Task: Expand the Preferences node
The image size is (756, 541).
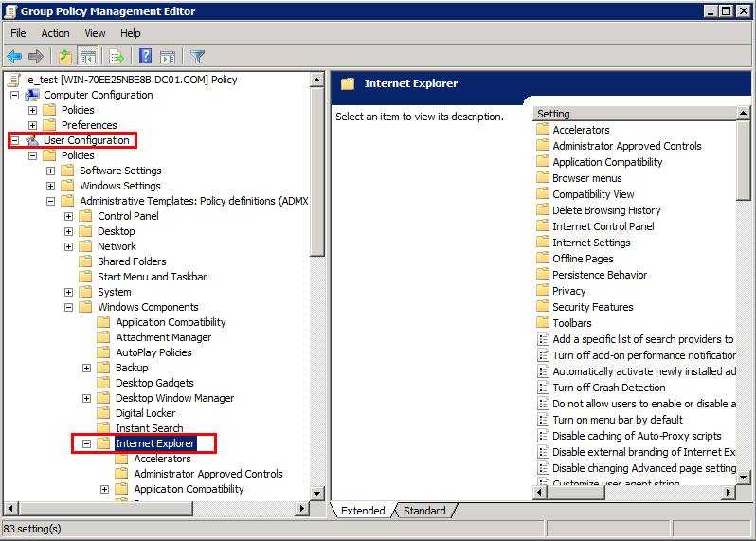Action: tap(33, 125)
